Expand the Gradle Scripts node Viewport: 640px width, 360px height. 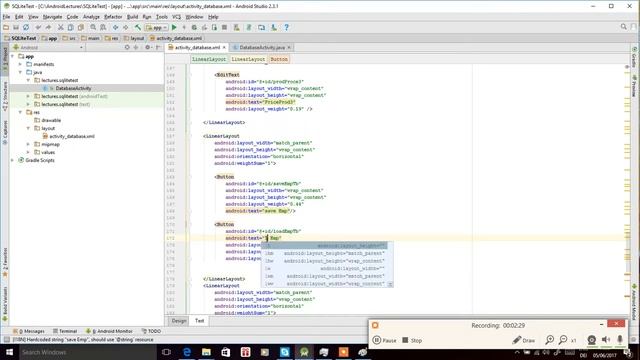[13, 160]
